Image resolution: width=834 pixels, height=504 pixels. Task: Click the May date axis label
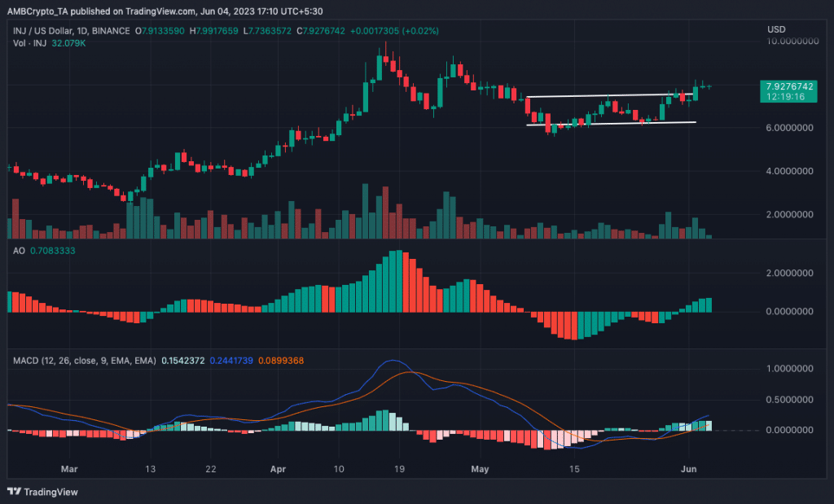click(480, 469)
